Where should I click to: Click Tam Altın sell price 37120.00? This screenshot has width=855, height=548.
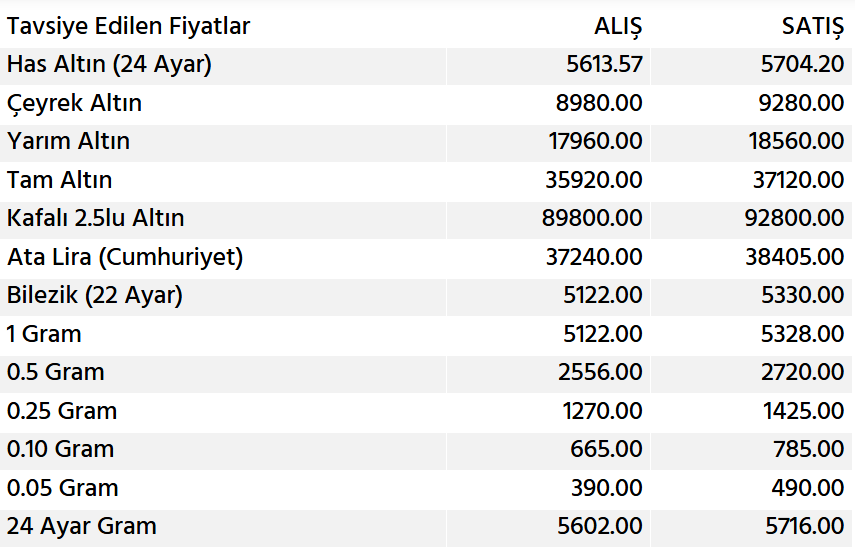point(796,180)
